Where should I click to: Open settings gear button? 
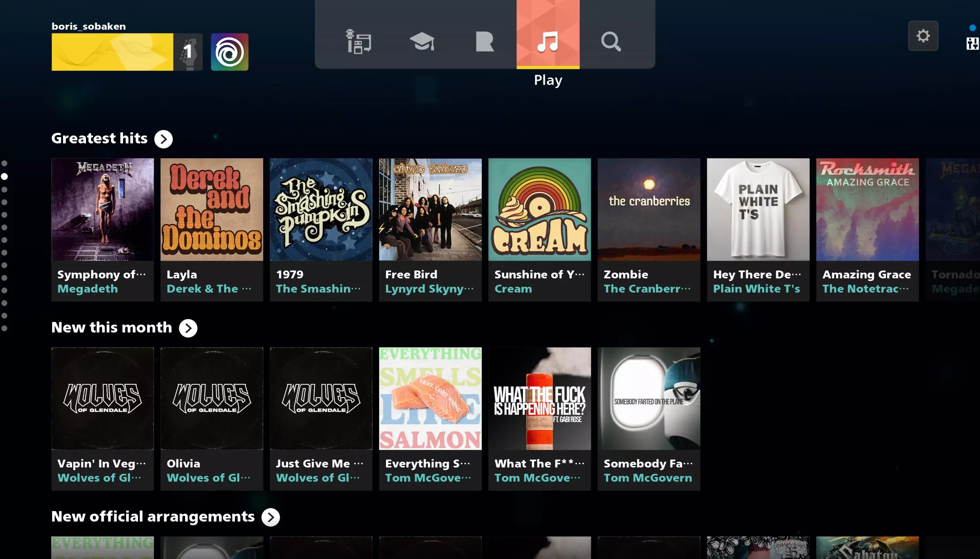923,36
